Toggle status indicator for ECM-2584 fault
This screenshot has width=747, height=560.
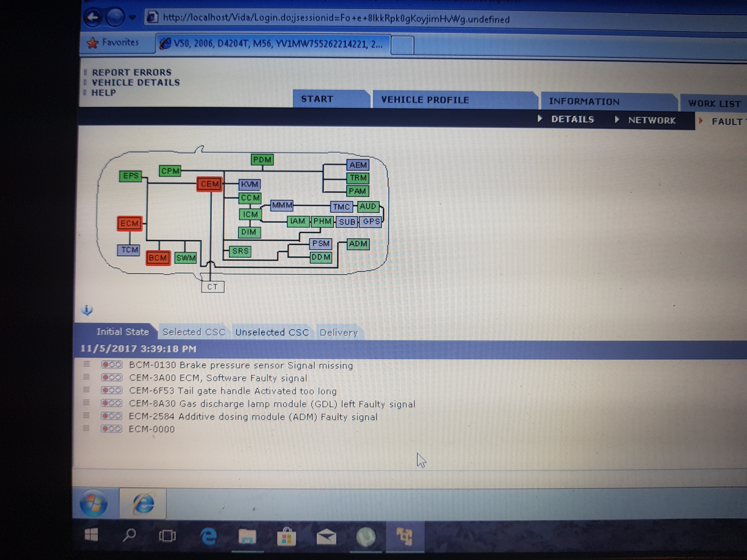pyautogui.click(x=112, y=416)
